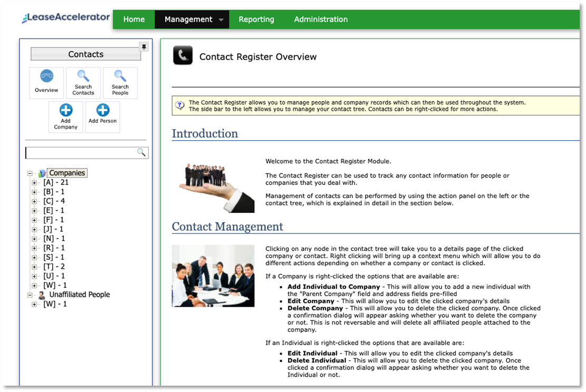Click the Introduction heading
The height and width of the screenshot is (392, 586).
pyautogui.click(x=205, y=133)
